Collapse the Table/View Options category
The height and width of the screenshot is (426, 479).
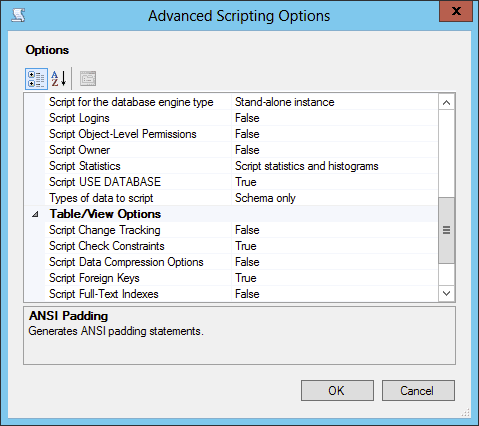coord(35,214)
